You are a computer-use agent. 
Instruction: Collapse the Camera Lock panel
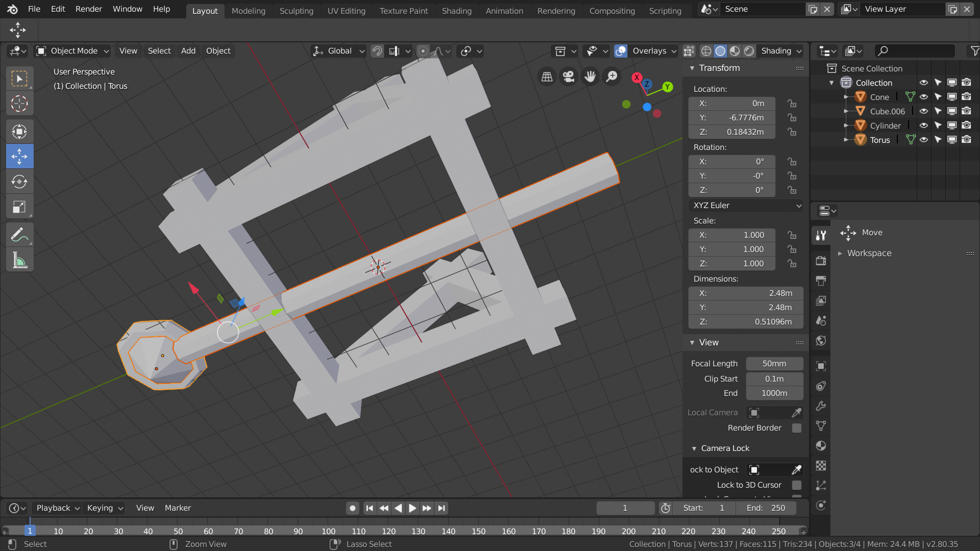(694, 449)
